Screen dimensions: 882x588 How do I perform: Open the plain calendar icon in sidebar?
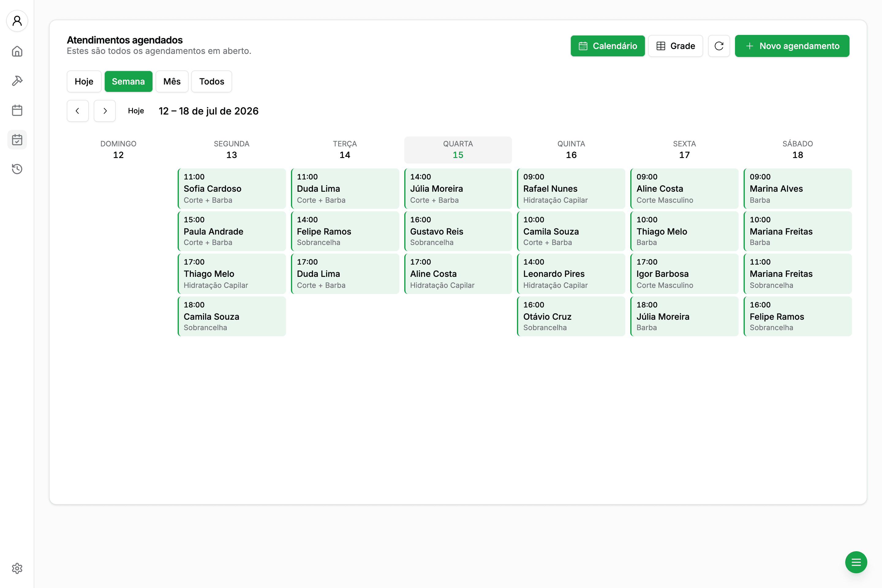pyautogui.click(x=17, y=110)
